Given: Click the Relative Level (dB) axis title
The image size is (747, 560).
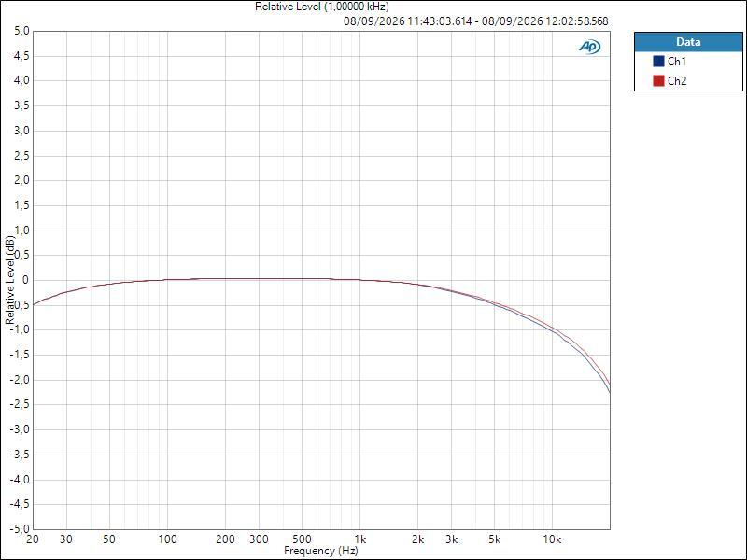Looking at the screenshot, I should coord(10,280).
